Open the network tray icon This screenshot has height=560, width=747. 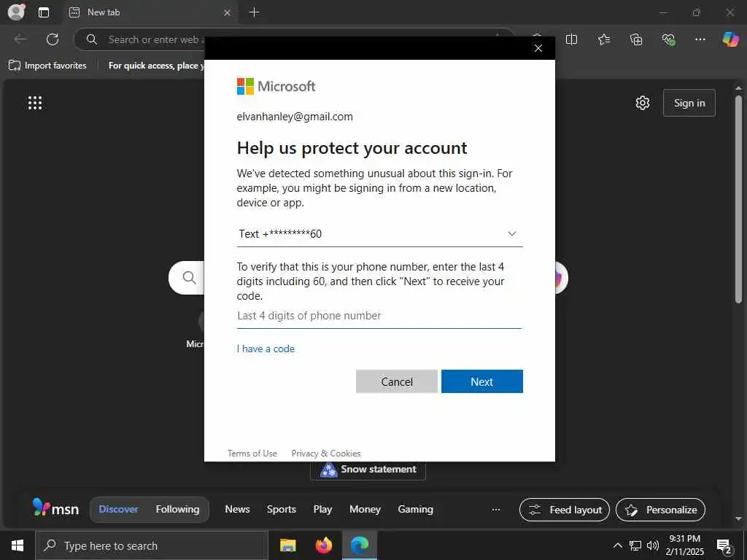pos(635,545)
